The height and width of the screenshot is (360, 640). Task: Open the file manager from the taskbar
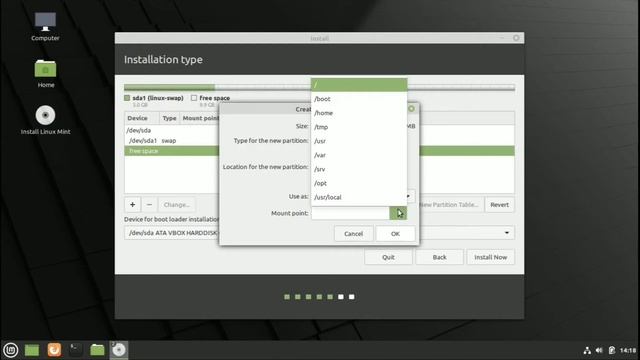point(97,350)
